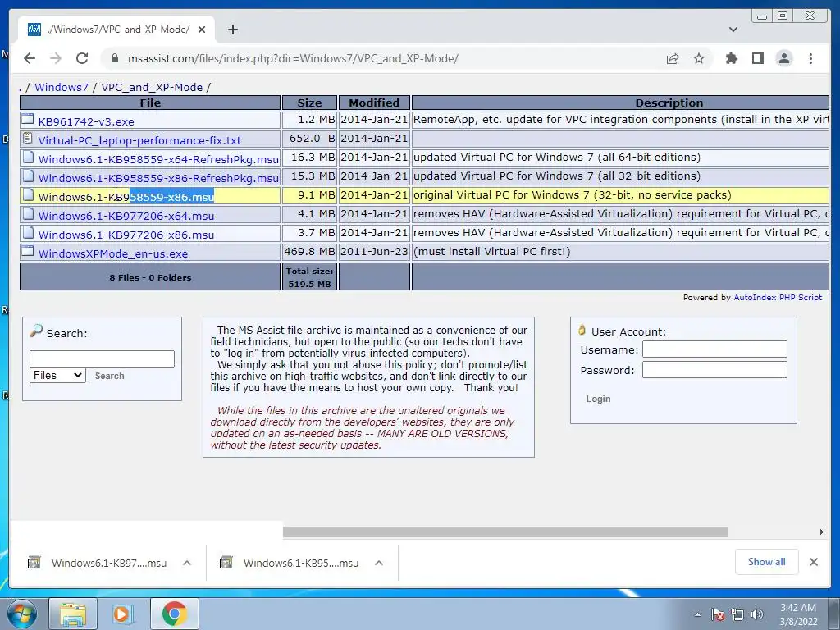840x630 pixels.
Task: Share this page icon in address bar
Action: (673, 58)
